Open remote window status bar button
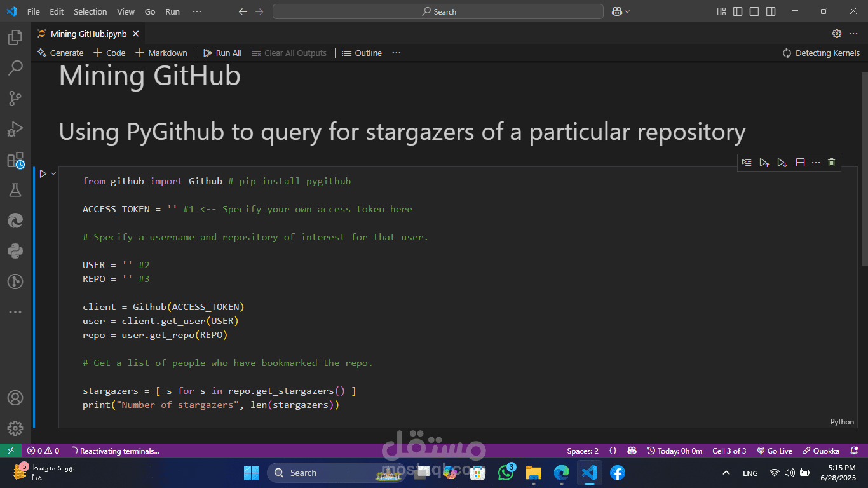Viewport: 868px width, 488px height. point(10,451)
